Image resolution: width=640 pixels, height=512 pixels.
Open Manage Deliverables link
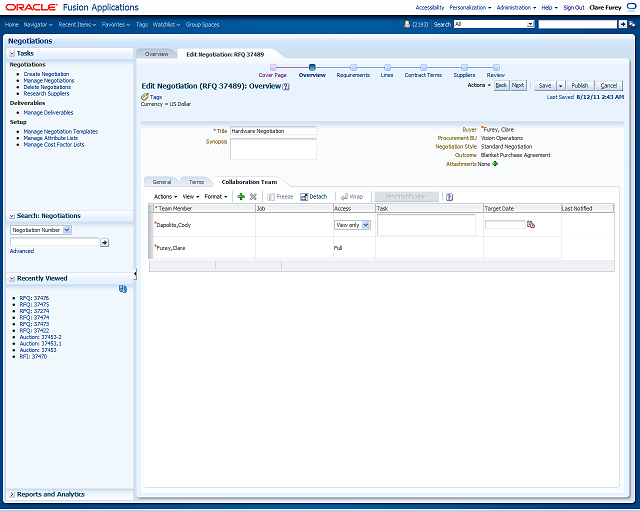48,113
